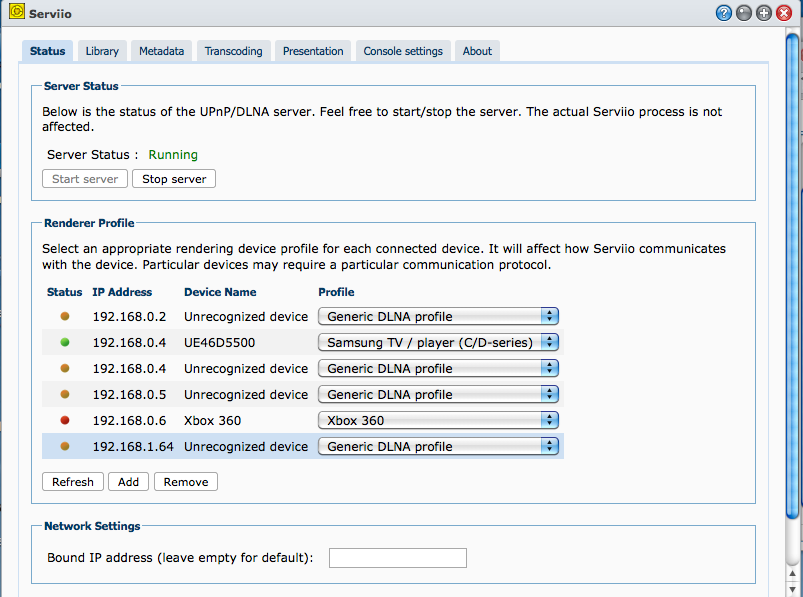The width and height of the screenshot is (803, 597).
Task: Click the gray plus icon in title bar
Action: pos(764,13)
